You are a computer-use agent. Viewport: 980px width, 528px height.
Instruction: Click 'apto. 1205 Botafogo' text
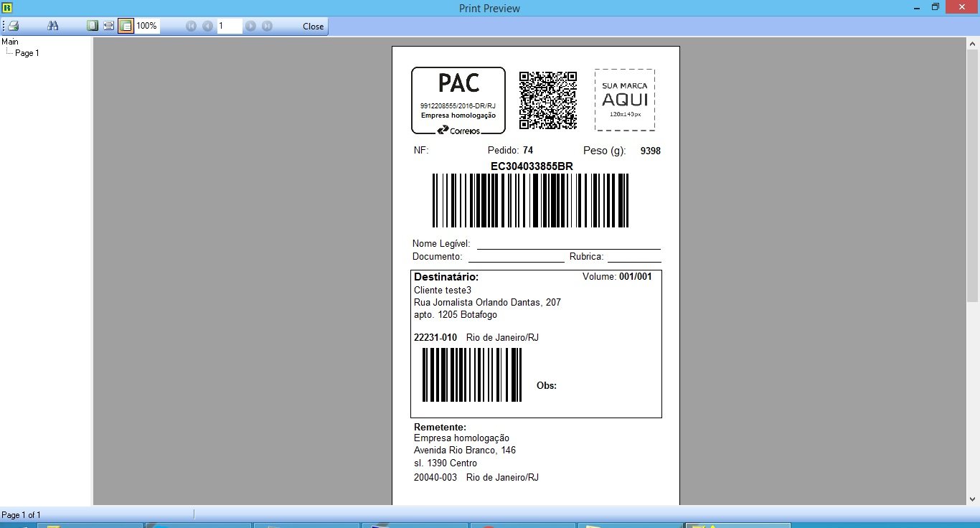(x=456, y=315)
